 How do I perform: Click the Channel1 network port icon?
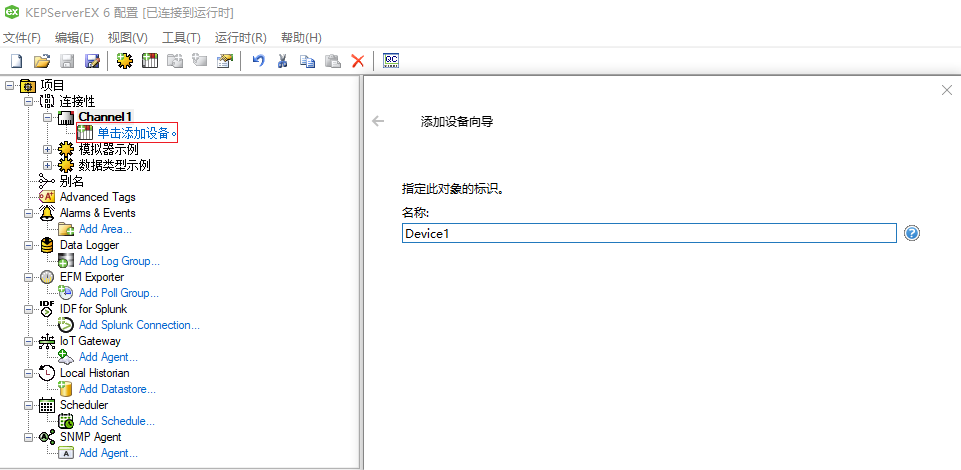click(66, 116)
